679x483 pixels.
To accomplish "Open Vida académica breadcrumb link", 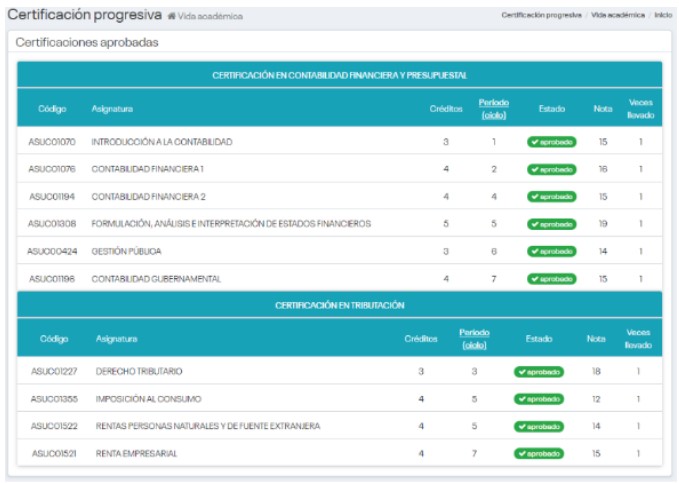I will (617, 16).
